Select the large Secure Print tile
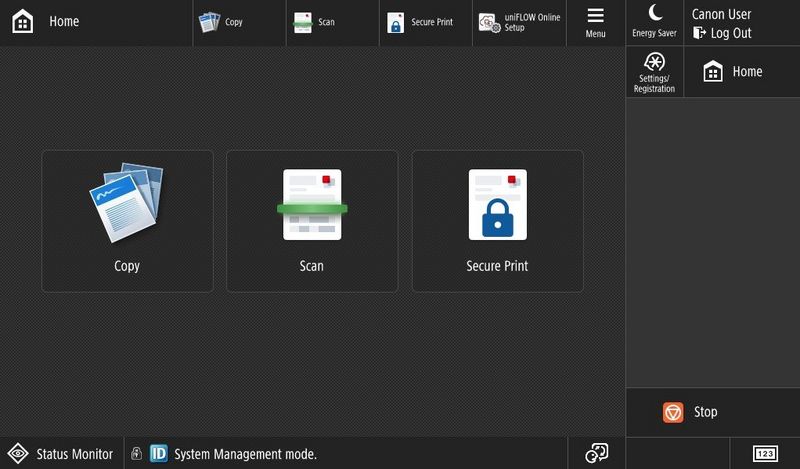 coord(497,221)
